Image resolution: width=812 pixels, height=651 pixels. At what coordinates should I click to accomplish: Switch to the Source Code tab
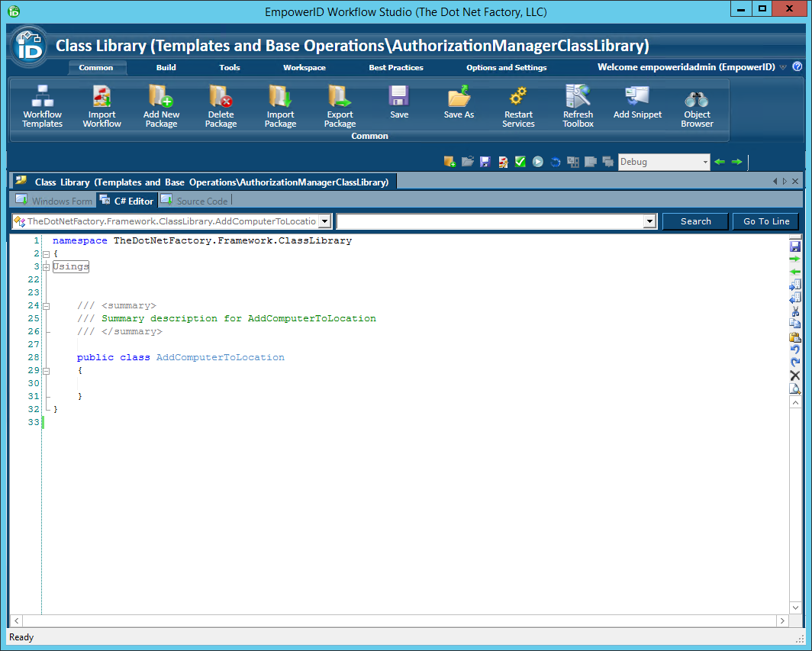[x=201, y=201]
